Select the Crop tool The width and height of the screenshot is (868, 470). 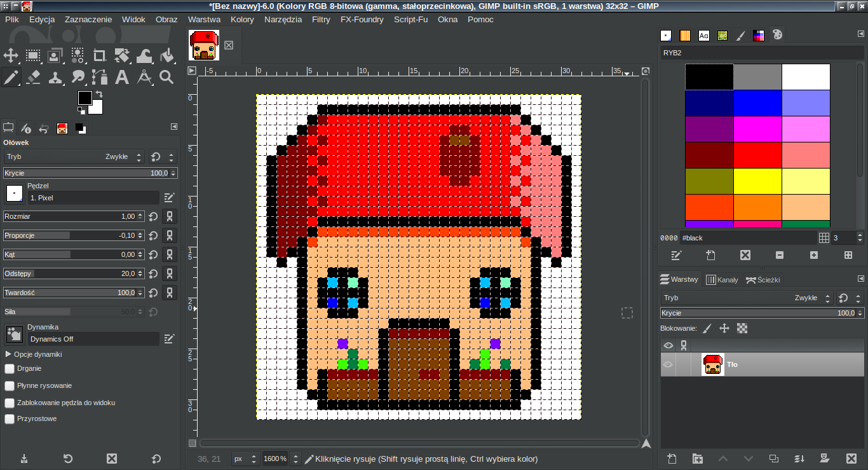[100, 56]
